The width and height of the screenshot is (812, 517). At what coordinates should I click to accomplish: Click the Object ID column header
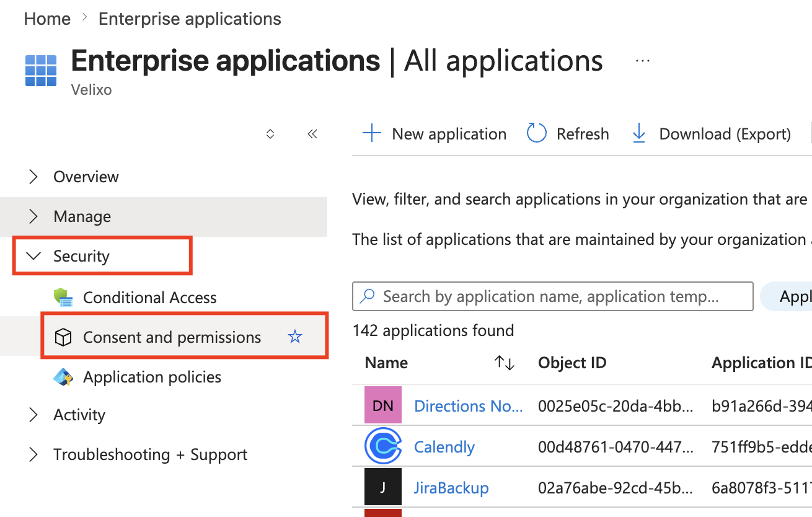click(572, 363)
